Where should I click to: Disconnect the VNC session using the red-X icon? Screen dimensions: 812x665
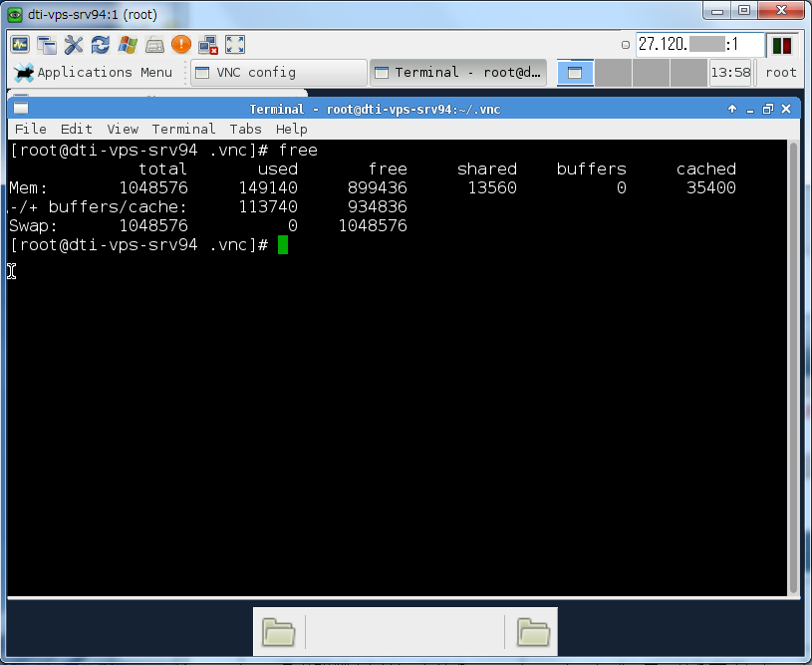pyautogui.click(x=208, y=44)
